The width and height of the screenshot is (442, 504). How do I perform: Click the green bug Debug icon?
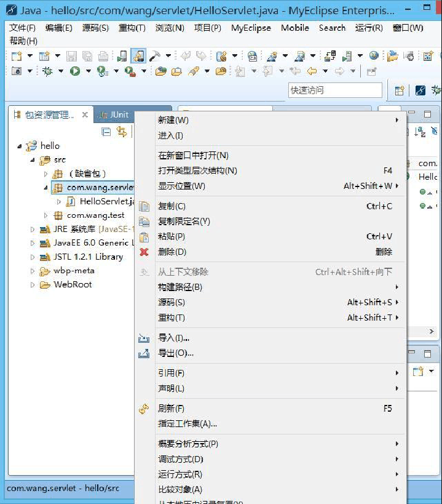pyautogui.click(x=47, y=71)
